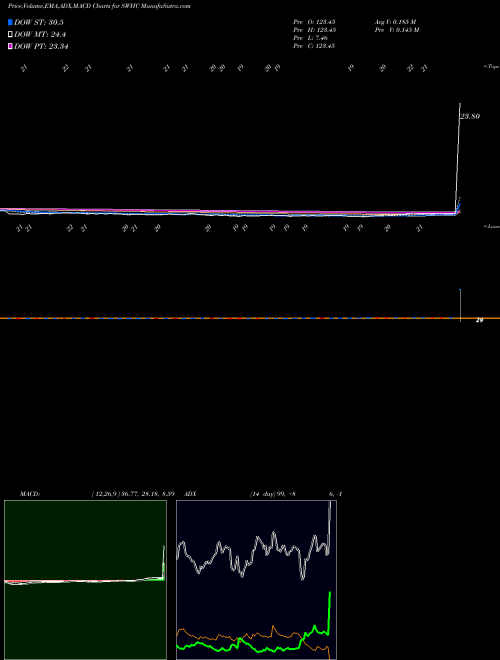Click the 'DOW PT: 23.34' label

(x=41, y=46)
